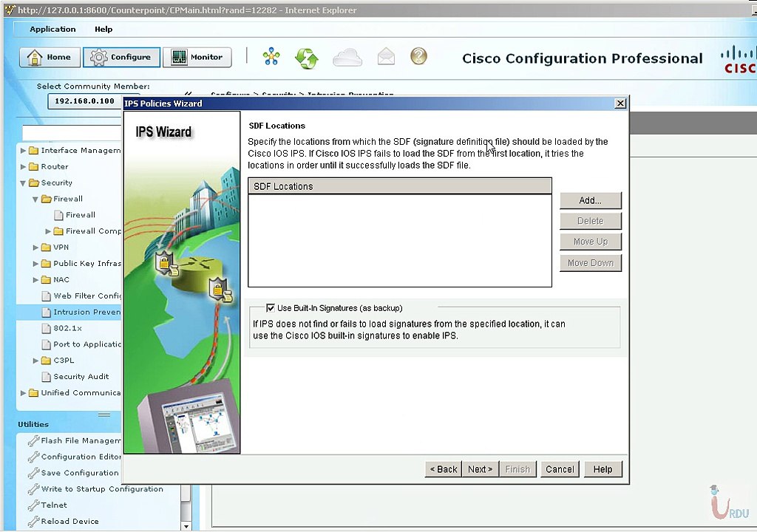The width and height of the screenshot is (757, 532).
Task: Click the 802.1x page icon
Action: pyautogui.click(x=47, y=328)
